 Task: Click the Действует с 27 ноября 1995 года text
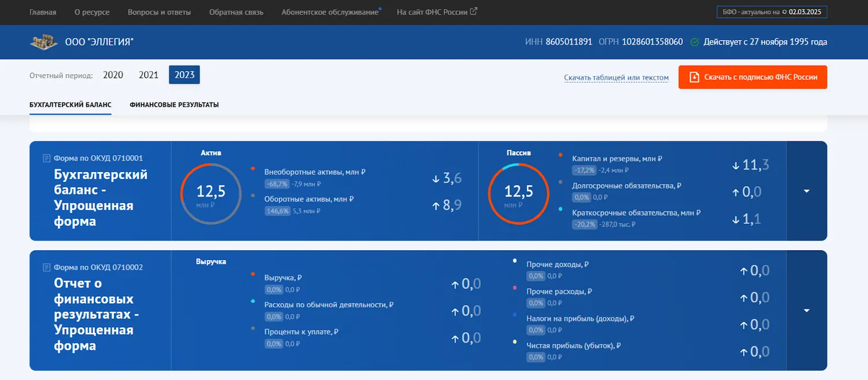[765, 42]
